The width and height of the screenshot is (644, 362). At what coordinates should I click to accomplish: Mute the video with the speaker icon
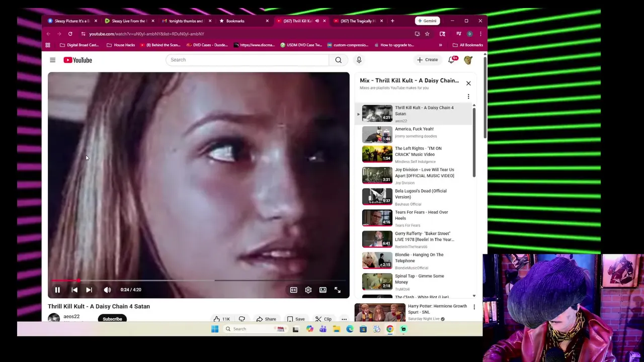(107, 290)
